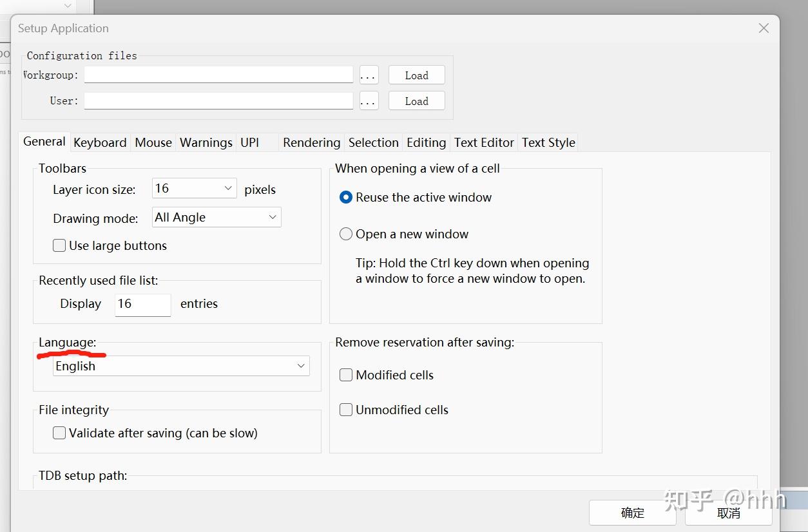Click the 确定 confirm button
Image resolution: width=808 pixels, height=532 pixels.
[632, 513]
